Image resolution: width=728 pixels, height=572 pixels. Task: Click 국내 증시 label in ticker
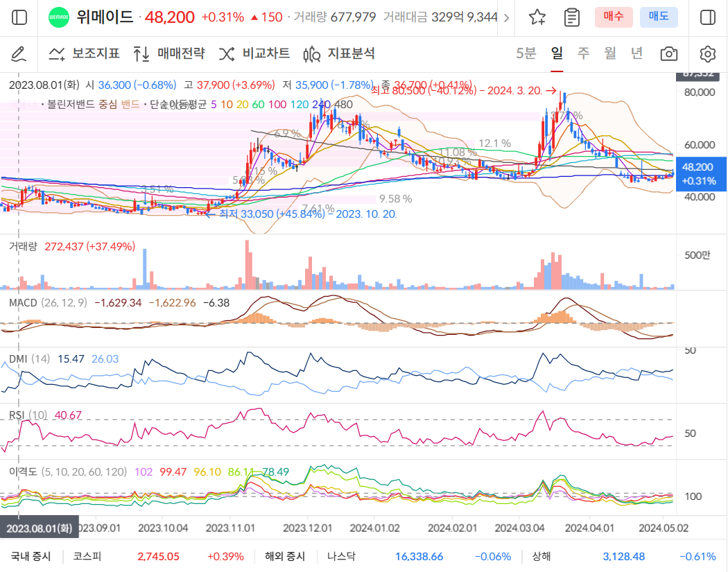(x=31, y=556)
